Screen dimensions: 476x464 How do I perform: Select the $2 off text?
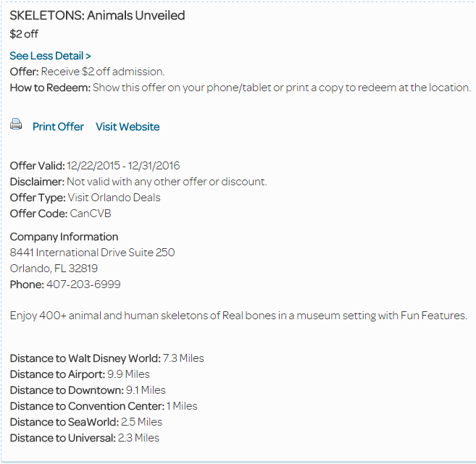coord(24,34)
